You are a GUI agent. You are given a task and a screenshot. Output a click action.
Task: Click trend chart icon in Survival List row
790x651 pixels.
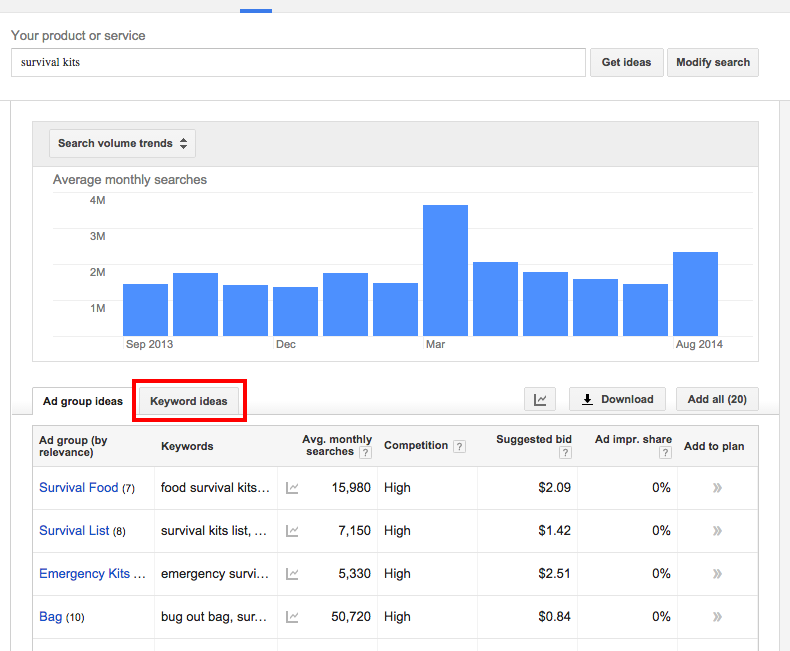pyautogui.click(x=292, y=531)
